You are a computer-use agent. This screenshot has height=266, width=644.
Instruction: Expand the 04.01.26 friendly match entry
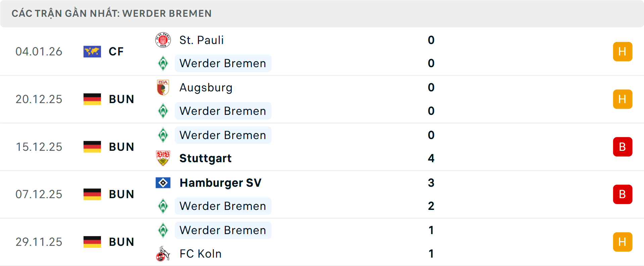pyautogui.click(x=322, y=51)
